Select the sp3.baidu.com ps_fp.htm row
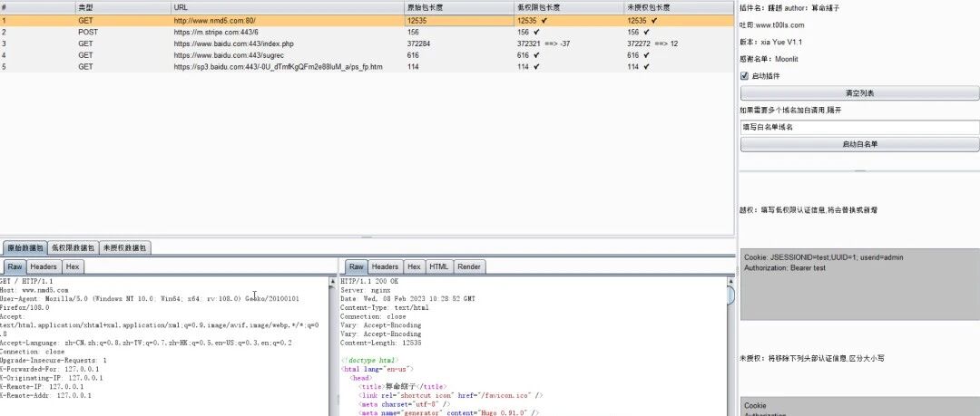This screenshot has width=980, height=416. [367, 67]
